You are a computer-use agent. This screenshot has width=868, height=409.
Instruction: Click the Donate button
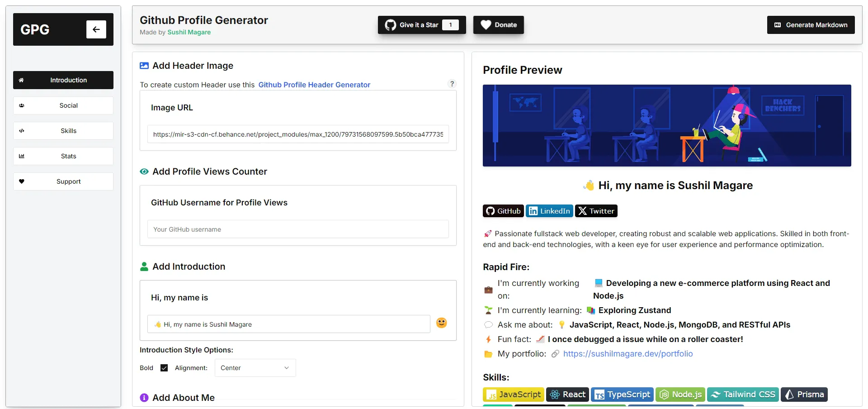click(x=499, y=25)
